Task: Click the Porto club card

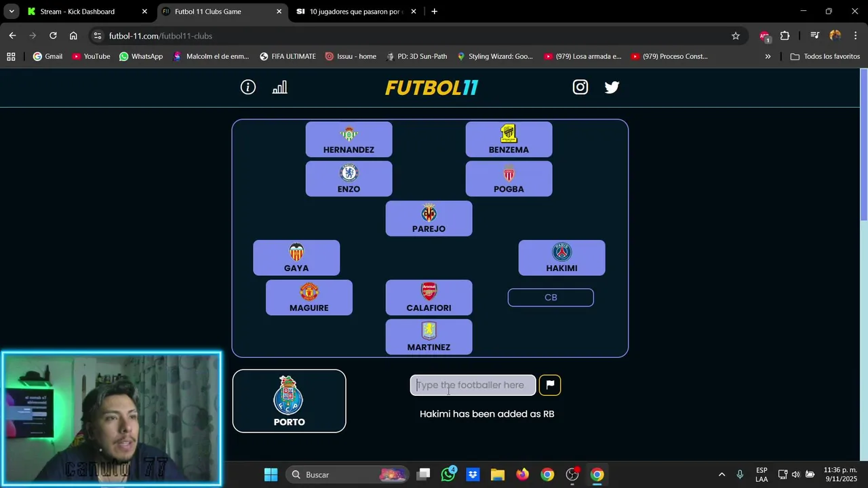Action: tap(289, 401)
